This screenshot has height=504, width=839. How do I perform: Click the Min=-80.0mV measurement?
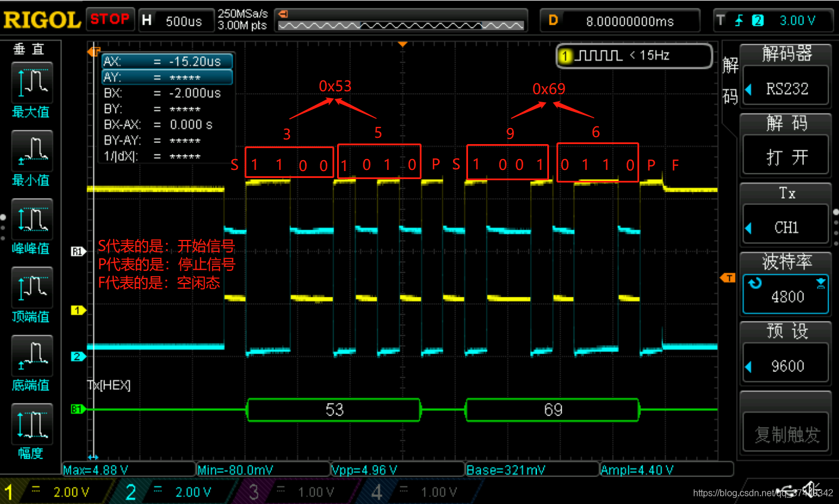click(x=263, y=470)
